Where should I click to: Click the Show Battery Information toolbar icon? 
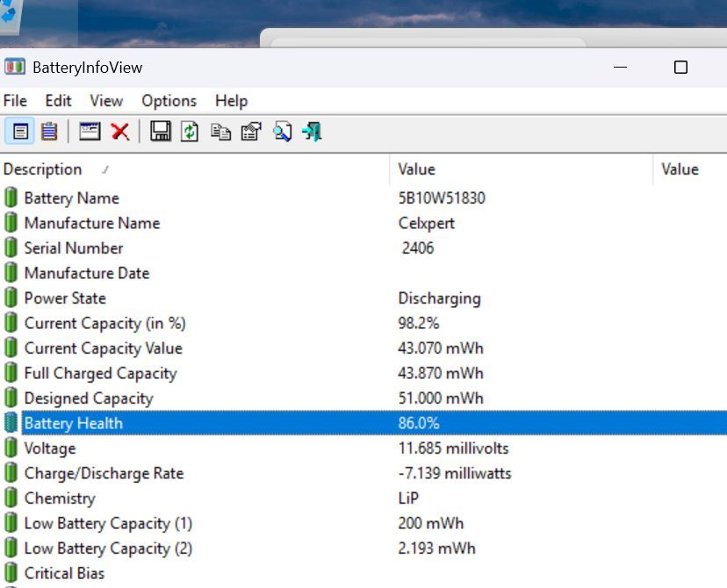pos(21,132)
